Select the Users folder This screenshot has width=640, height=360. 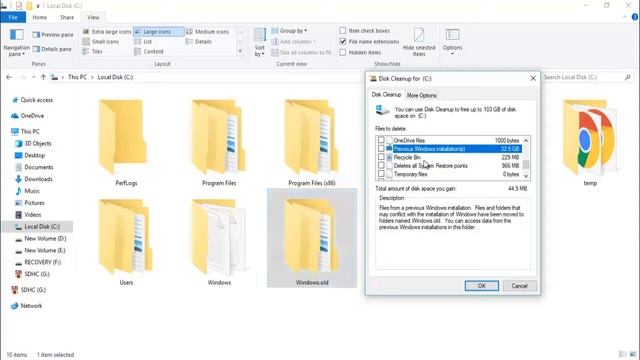(x=126, y=242)
